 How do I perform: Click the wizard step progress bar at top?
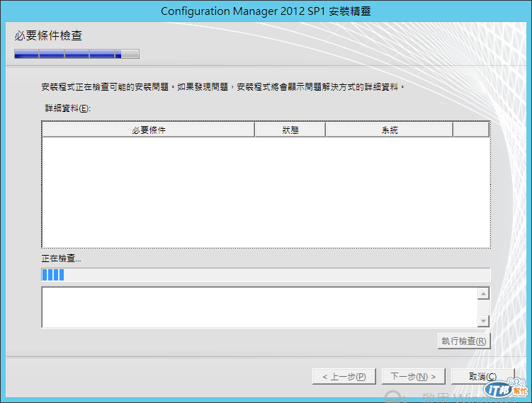coord(77,54)
